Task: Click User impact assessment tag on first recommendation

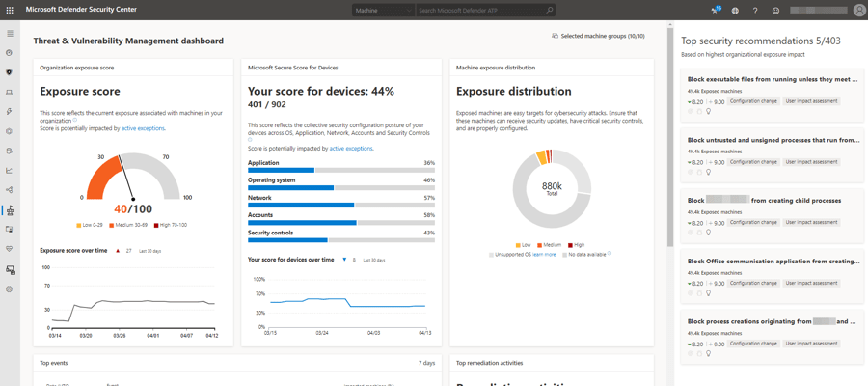Action: [811, 101]
